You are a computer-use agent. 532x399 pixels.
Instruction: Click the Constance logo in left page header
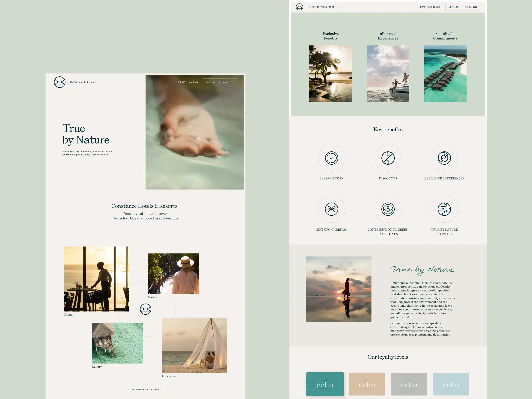click(60, 82)
